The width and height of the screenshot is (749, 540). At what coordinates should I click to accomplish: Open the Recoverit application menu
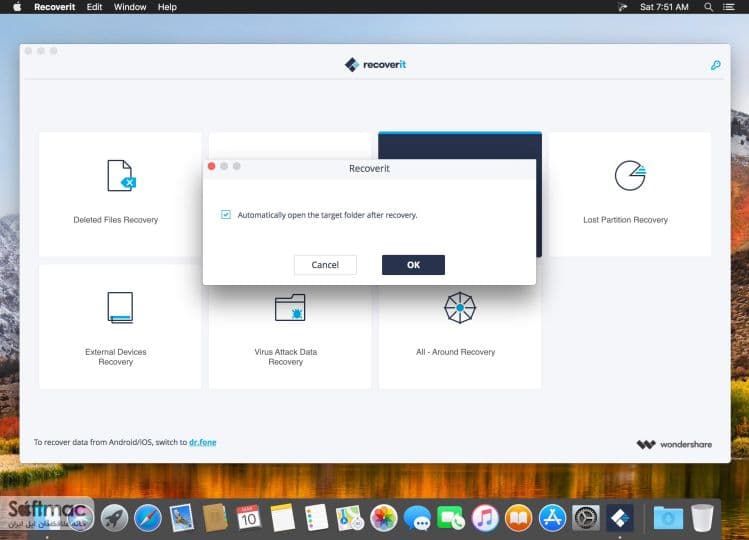[54, 7]
